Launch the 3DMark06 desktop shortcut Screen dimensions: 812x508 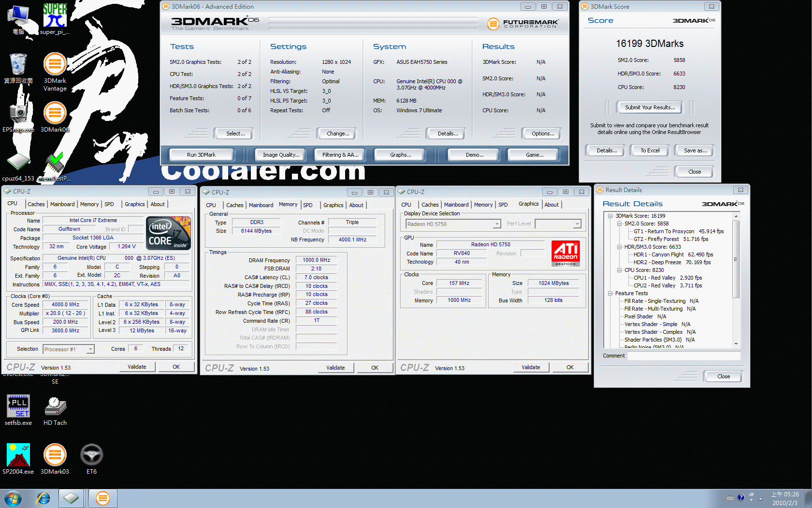point(55,117)
